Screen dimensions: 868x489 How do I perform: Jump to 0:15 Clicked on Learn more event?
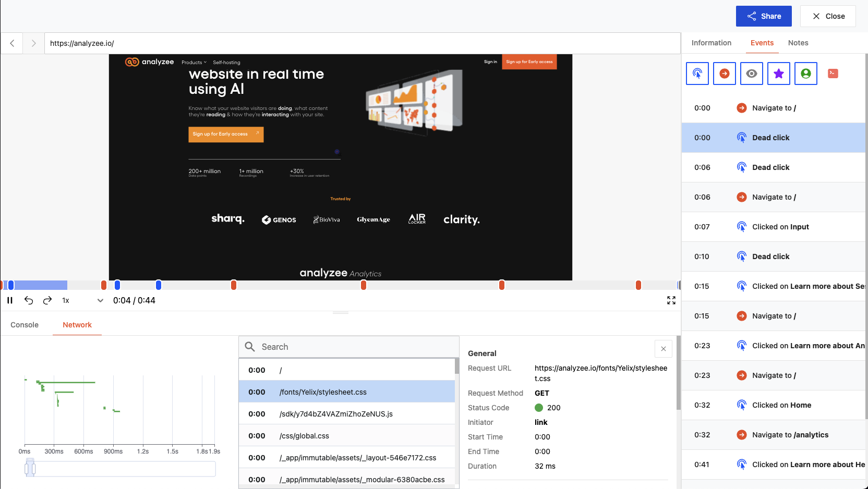[774, 286]
